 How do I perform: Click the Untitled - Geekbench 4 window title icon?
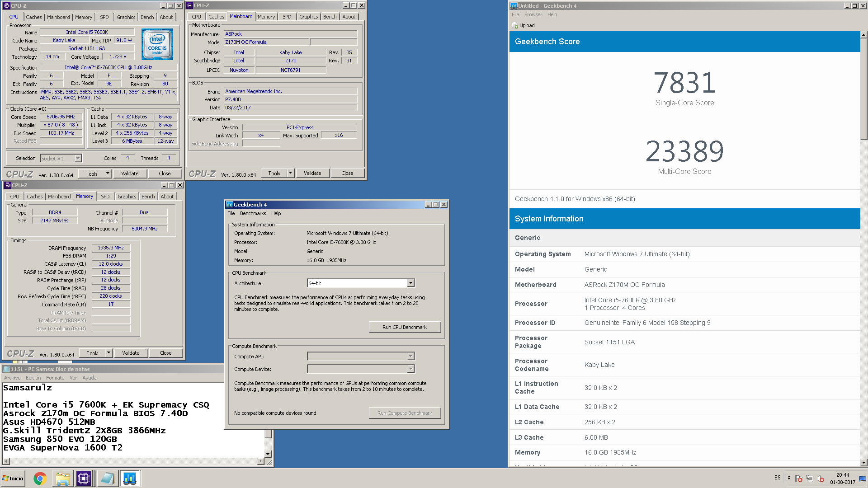[514, 6]
